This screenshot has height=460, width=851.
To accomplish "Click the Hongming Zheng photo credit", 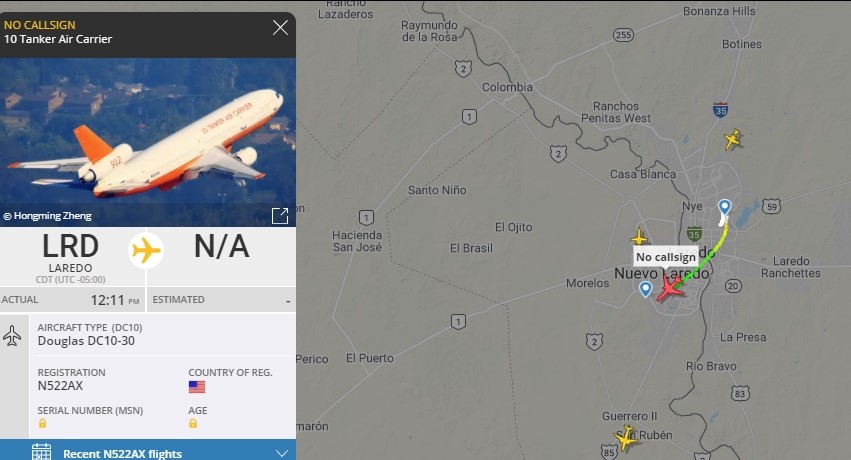I will [48, 216].
